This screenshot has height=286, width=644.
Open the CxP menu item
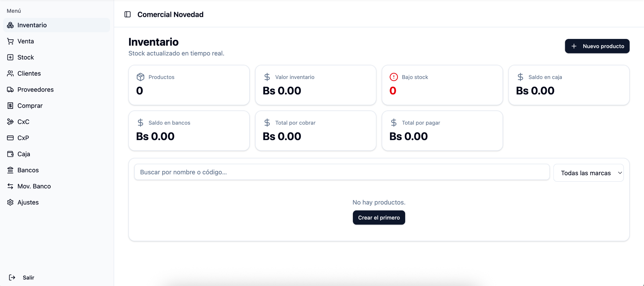tap(57, 138)
